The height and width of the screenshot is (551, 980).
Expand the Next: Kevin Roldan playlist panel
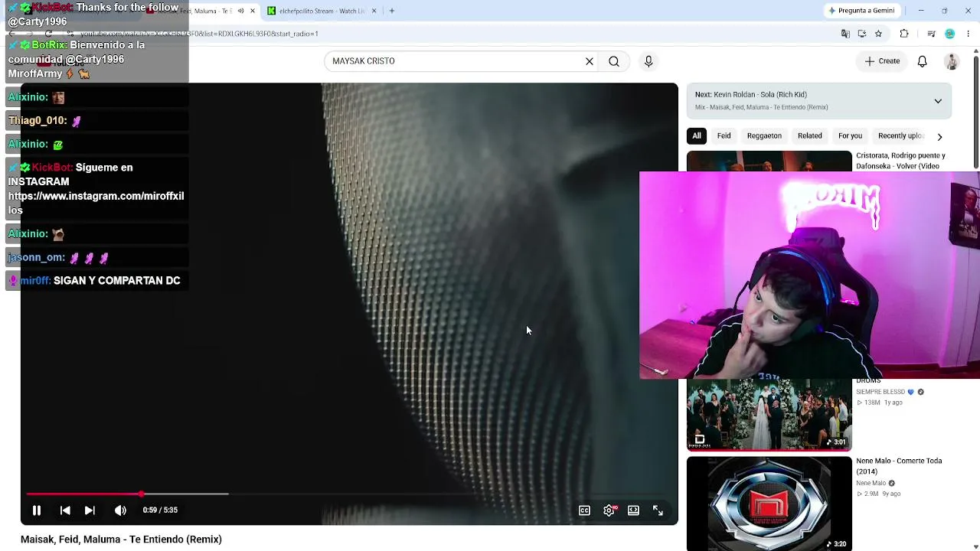[937, 101]
